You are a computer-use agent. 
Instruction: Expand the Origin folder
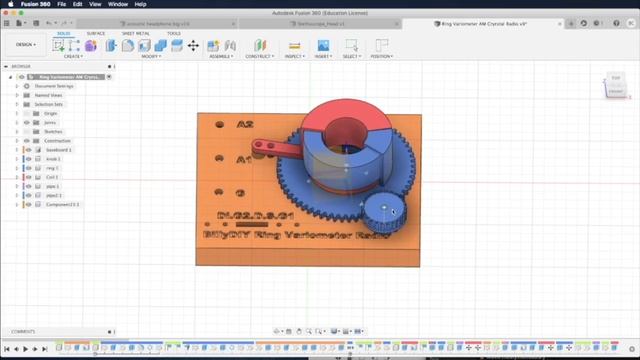[17, 113]
